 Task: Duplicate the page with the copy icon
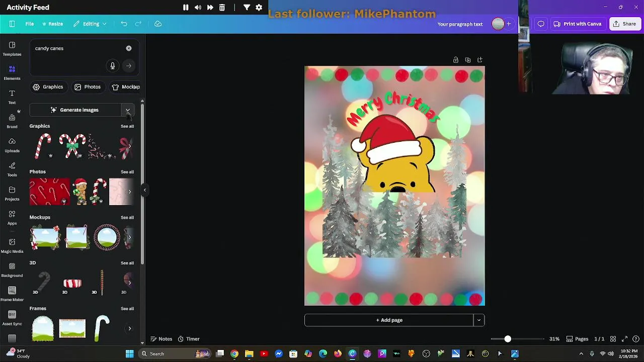[x=468, y=60]
